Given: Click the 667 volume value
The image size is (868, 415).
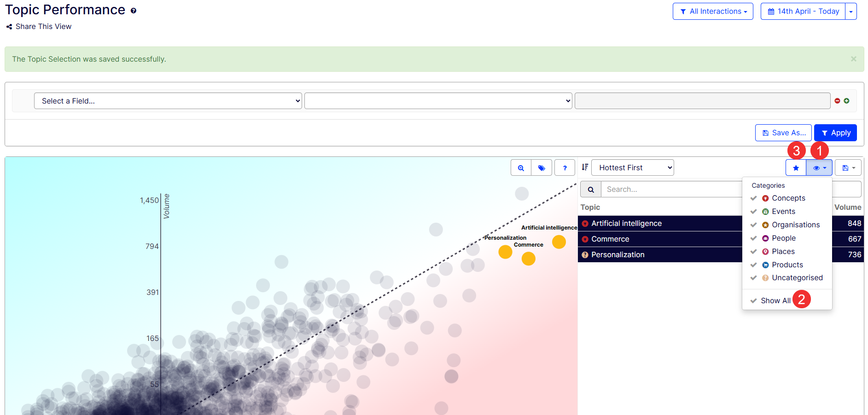Looking at the screenshot, I should (854, 239).
